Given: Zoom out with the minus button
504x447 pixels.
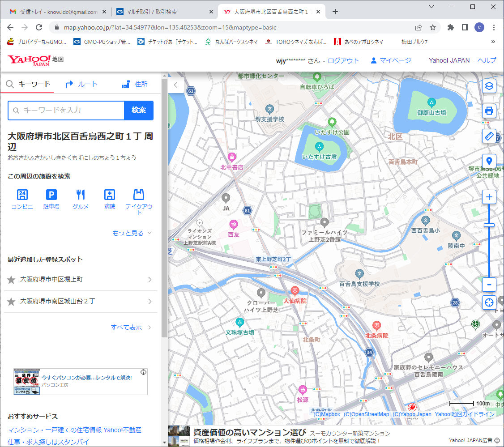Looking at the screenshot, I should click(x=489, y=284).
